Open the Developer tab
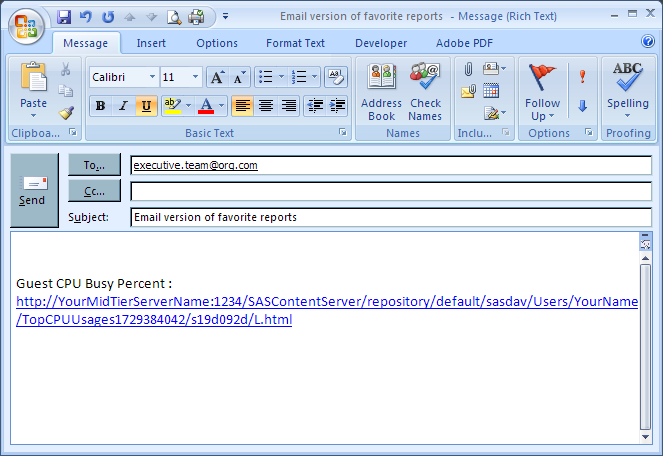The height and width of the screenshot is (456, 665). pos(381,43)
